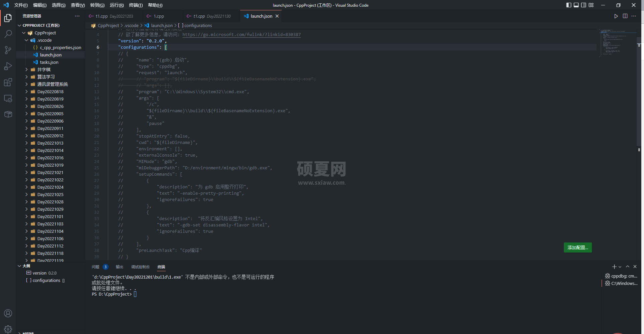Expand the 通讯录管理系统 folder
Screen dimensions: 644x334
tap(26, 84)
